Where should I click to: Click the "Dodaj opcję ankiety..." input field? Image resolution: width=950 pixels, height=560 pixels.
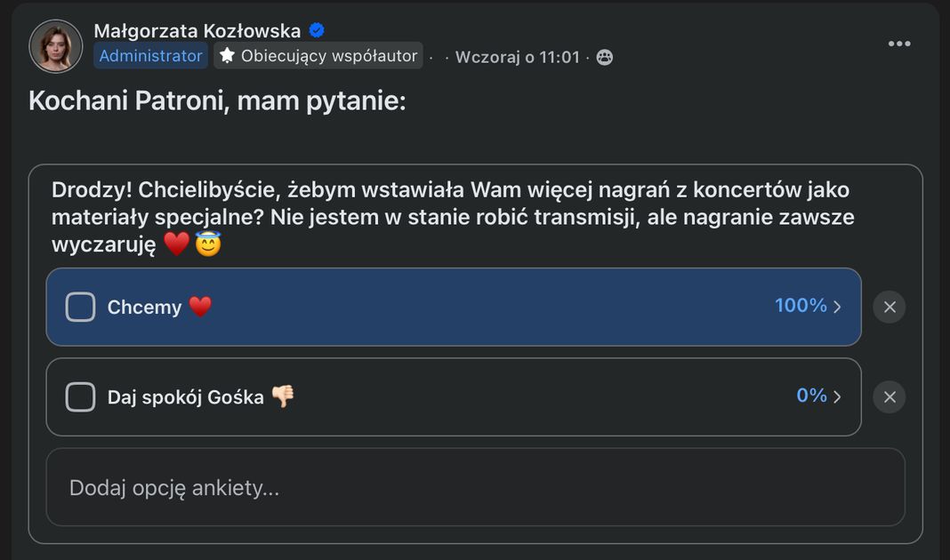[475, 487]
